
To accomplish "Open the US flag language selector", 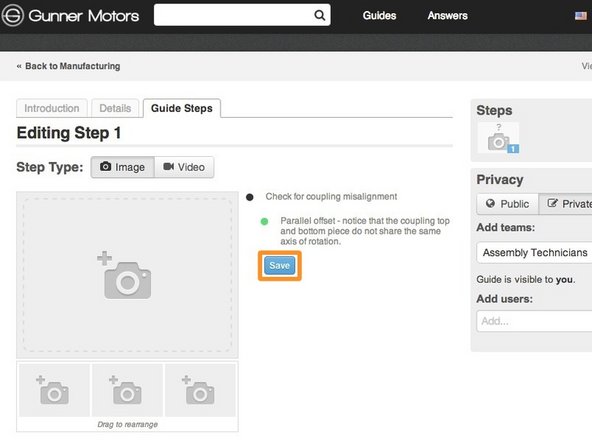I will [x=581, y=16].
